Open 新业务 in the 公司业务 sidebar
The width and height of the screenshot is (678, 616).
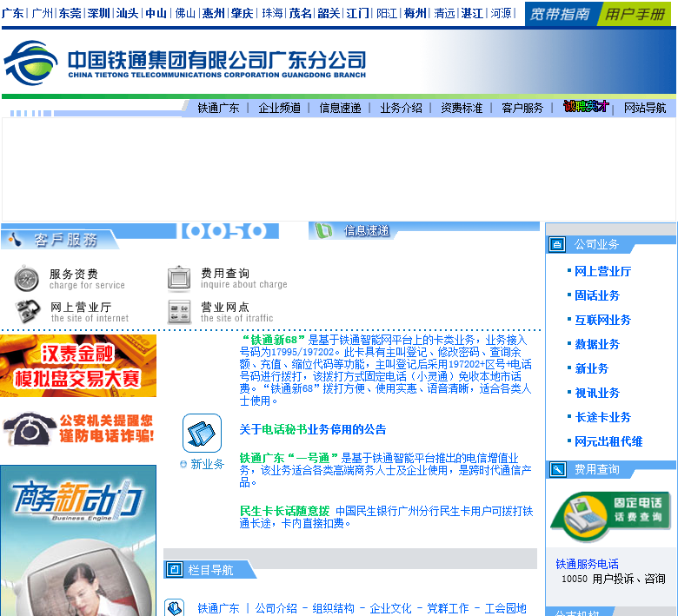coord(592,368)
